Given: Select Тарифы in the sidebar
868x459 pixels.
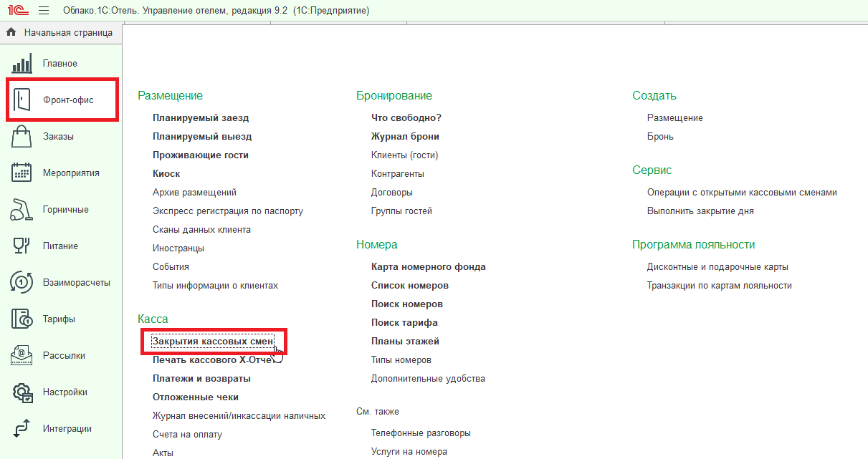Looking at the screenshot, I should (59, 319).
